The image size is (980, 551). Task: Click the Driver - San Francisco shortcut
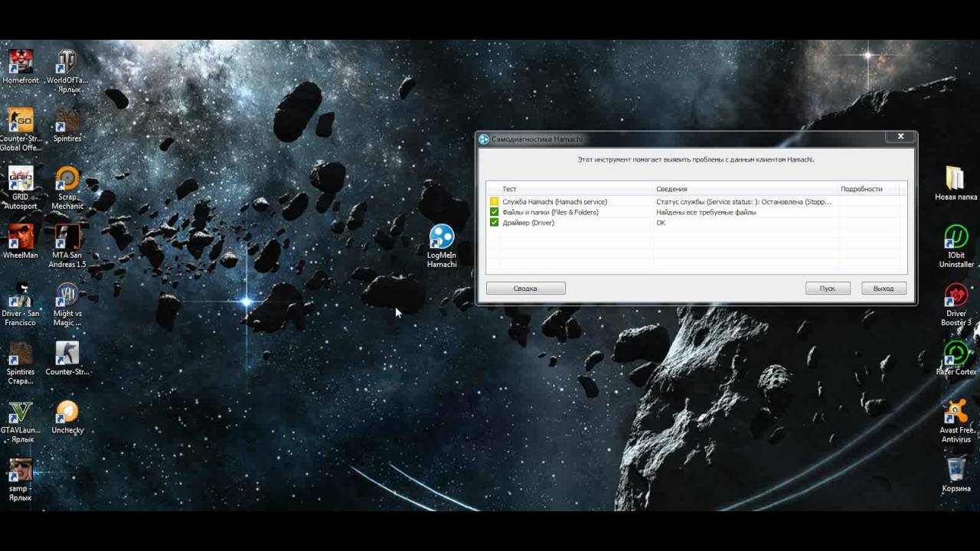click(21, 304)
